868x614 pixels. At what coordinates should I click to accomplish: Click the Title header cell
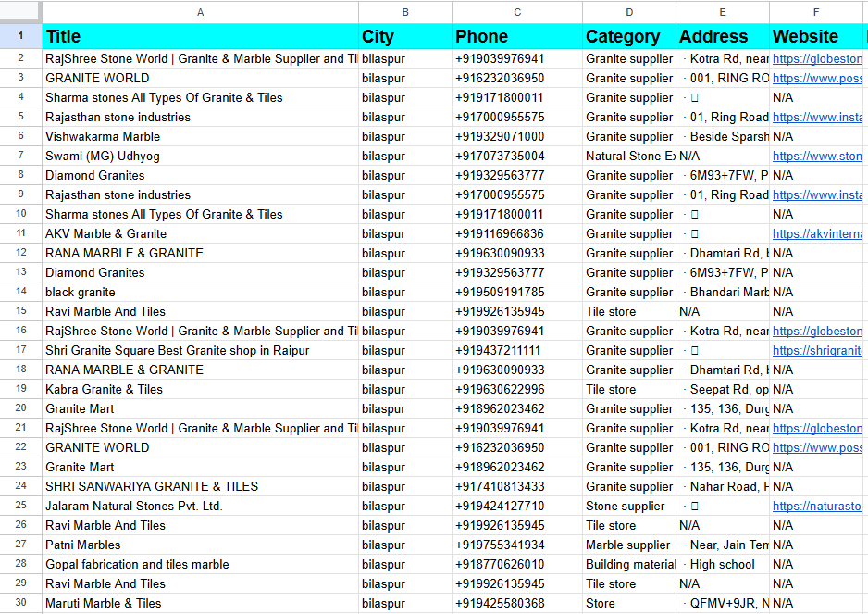(201, 36)
